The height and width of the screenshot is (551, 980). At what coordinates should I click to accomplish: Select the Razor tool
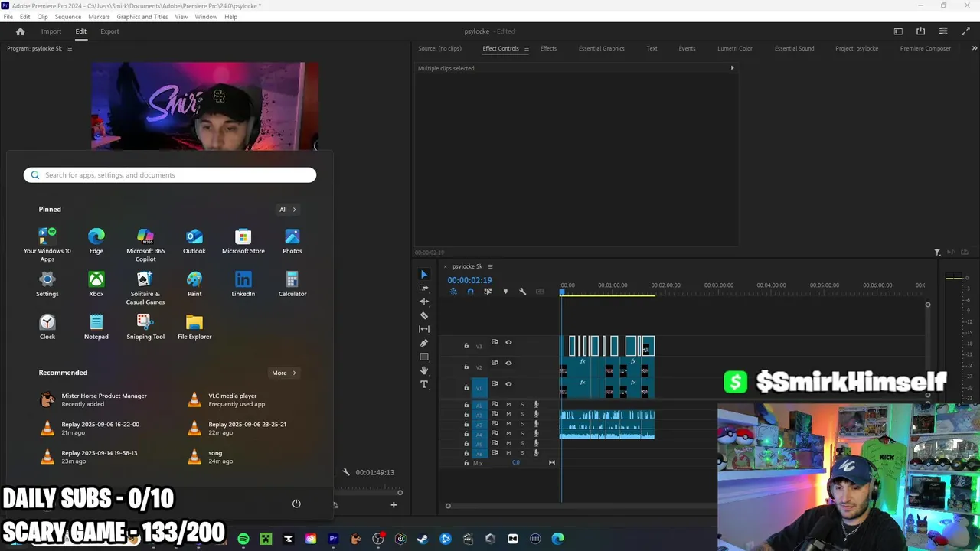(x=424, y=315)
